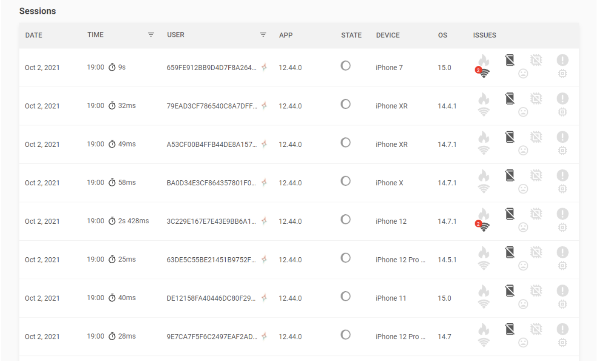Click the exclamation alert icon in iPhone 7 row
This screenshot has width=597, height=364.
tap(563, 60)
